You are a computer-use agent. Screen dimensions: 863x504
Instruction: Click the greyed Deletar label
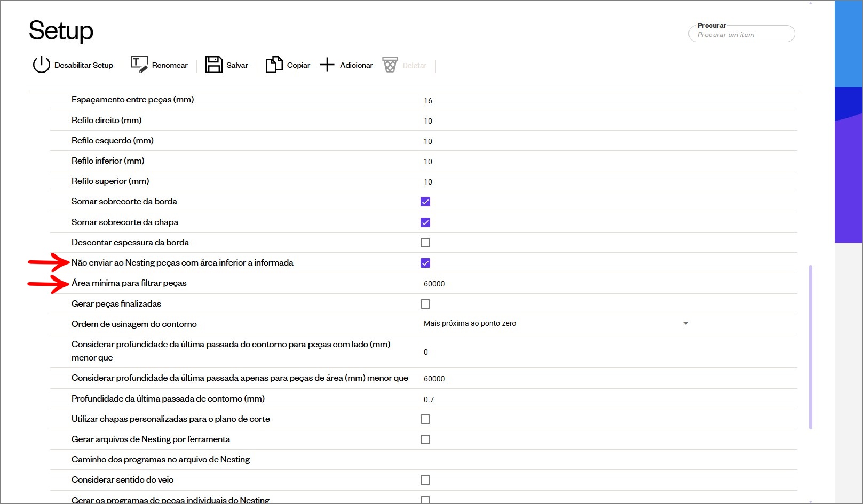pos(415,66)
